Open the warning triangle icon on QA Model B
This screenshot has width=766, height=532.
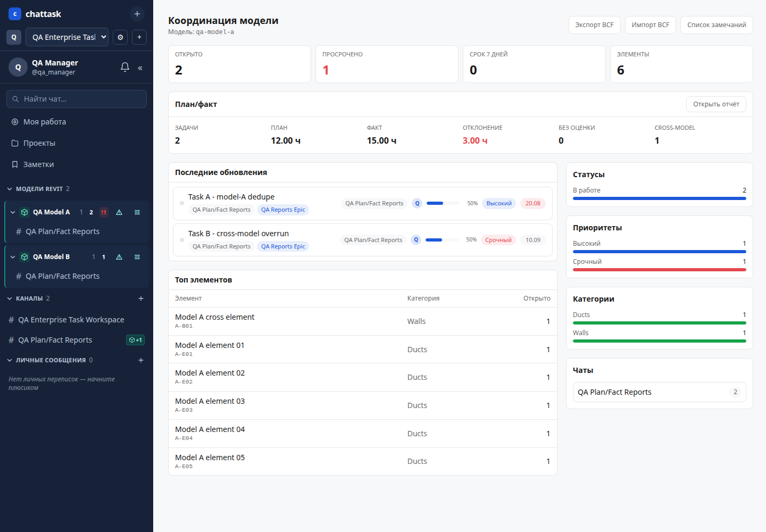pos(119,257)
